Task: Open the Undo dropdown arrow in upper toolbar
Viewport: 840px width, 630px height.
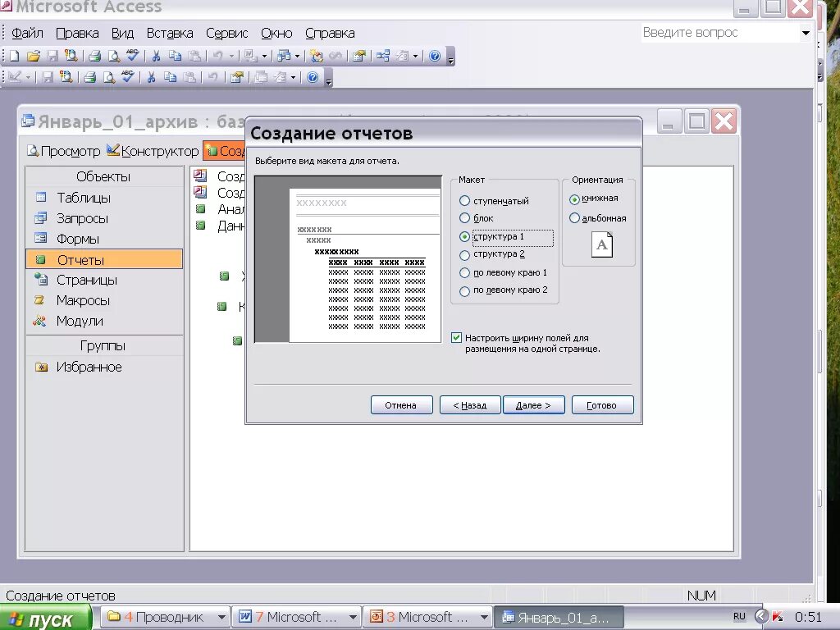Action: pyautogui.click(x=232, y=56)
